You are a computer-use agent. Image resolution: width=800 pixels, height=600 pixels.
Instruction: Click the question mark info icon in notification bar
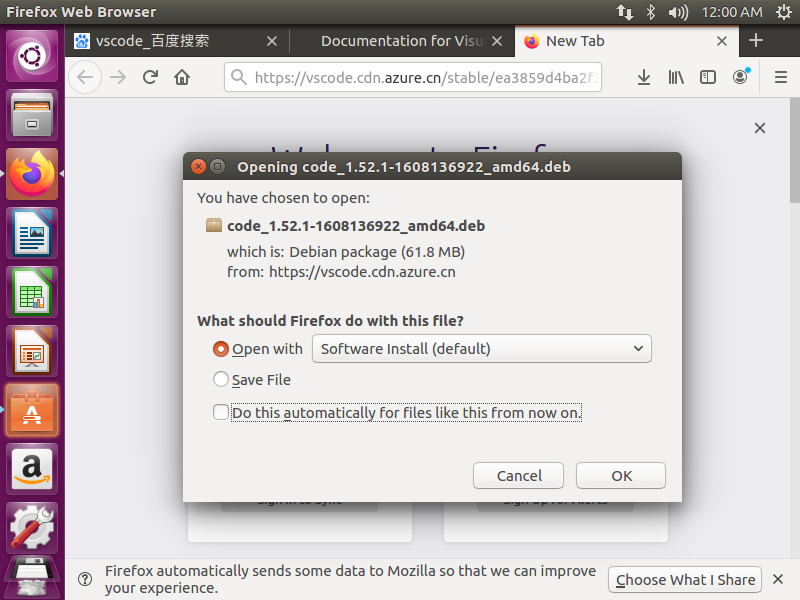(85, 579)
